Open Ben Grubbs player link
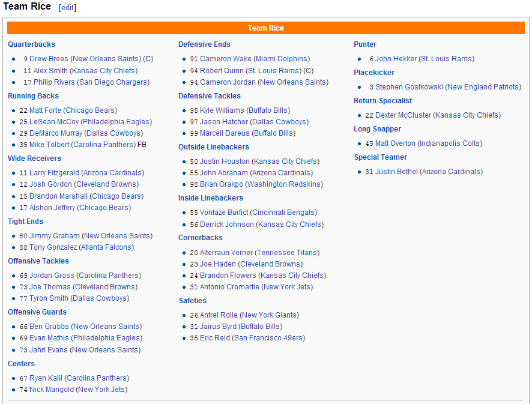Viewport: 532px width, 404px height. tap(49, 327)
